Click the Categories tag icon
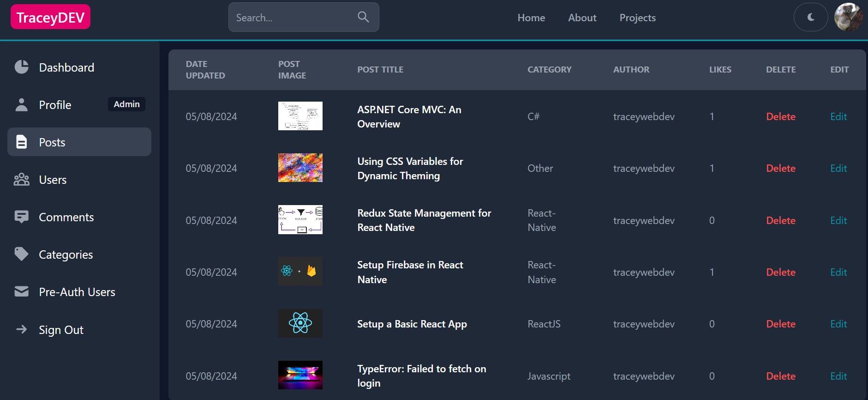The width and height of the screenshot is (868, 400). [x=21, y=254]
